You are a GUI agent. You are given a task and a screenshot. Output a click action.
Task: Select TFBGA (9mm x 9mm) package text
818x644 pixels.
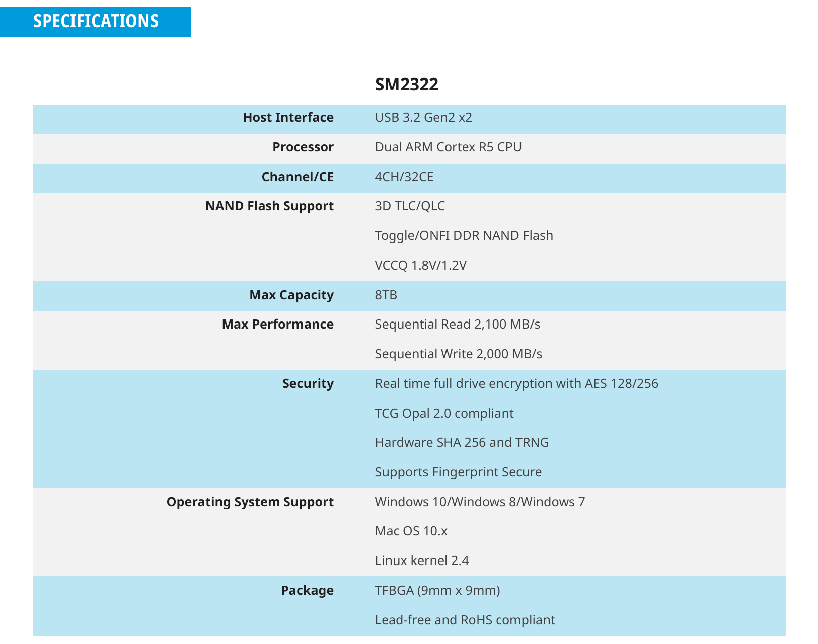click(437, 591)
